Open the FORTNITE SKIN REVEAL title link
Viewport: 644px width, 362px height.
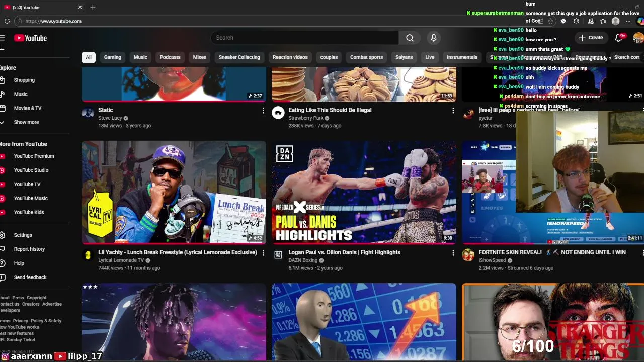click(552, 252)
